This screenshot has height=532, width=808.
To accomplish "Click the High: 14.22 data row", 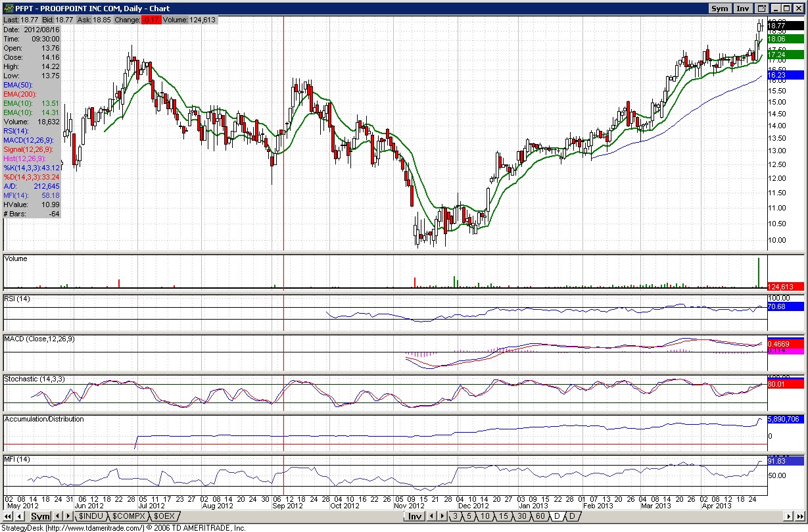I will coord(32,66).
